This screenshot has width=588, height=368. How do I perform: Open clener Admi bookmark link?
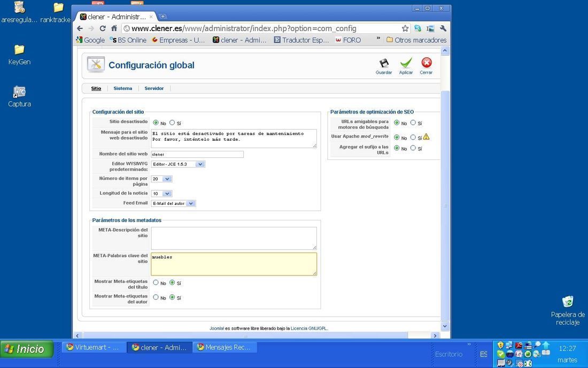click(x=239, y=40)
